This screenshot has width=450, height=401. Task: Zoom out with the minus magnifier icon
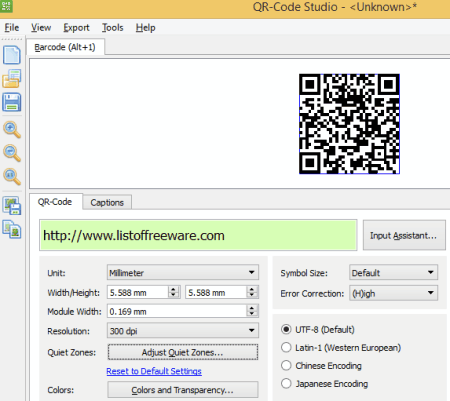pos(12,153)
